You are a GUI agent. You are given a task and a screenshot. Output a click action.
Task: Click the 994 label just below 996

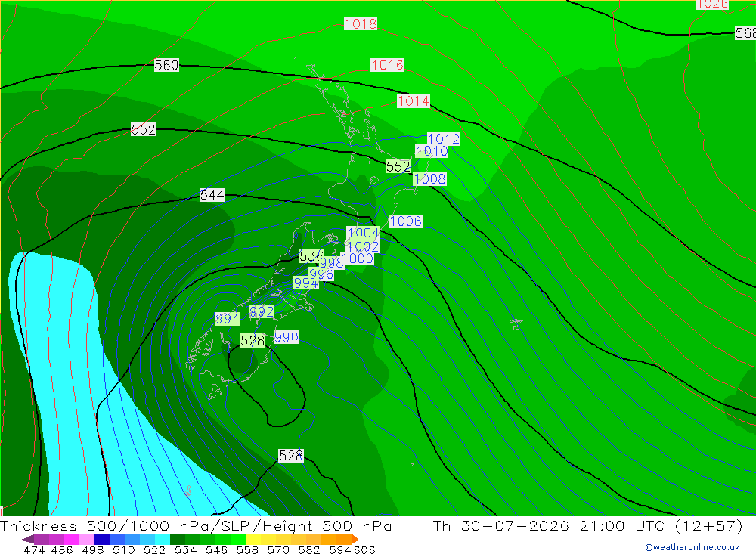coord(305,283)
